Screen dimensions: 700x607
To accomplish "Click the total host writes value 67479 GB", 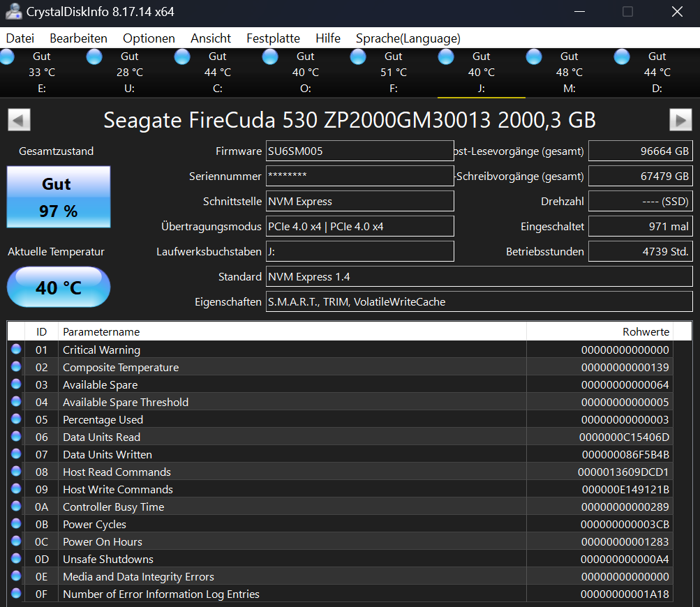I will click(x=641, y=176).
